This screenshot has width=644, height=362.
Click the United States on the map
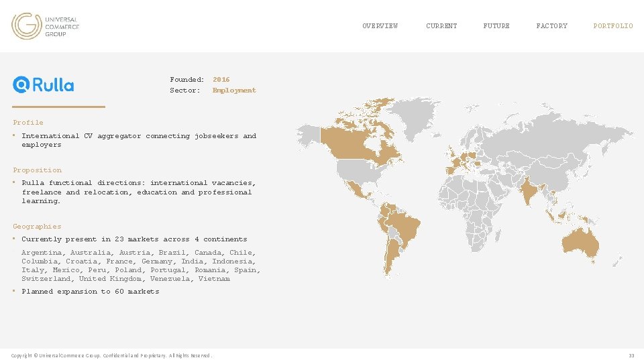358,169
